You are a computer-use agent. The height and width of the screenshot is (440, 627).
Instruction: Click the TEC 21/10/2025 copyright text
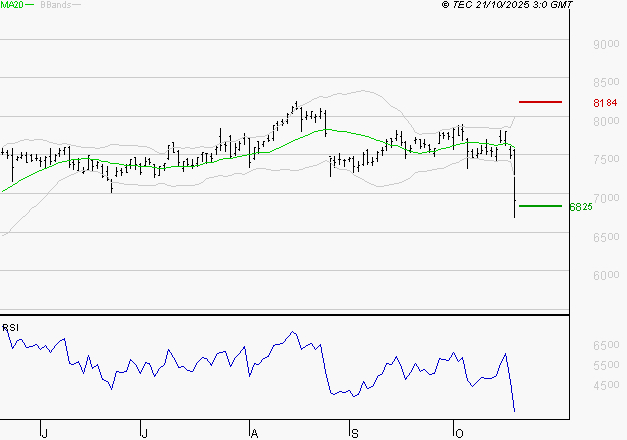(x=507, y=5)
